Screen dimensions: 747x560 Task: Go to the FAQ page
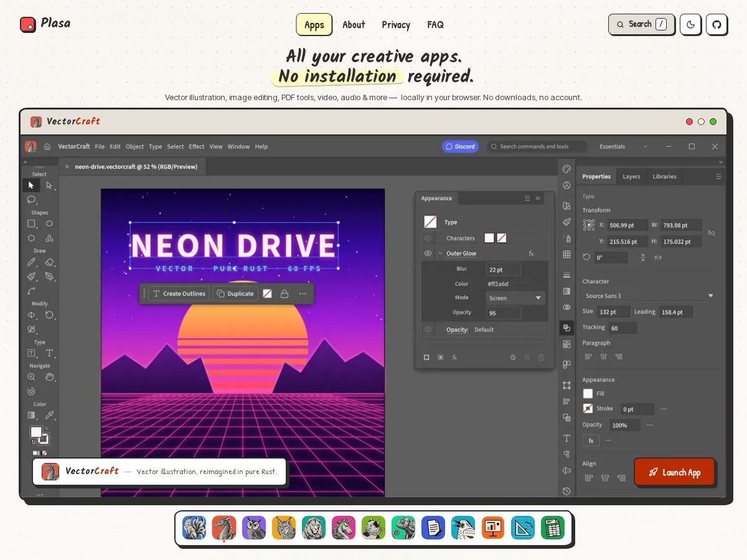click(x=435, y=25)
